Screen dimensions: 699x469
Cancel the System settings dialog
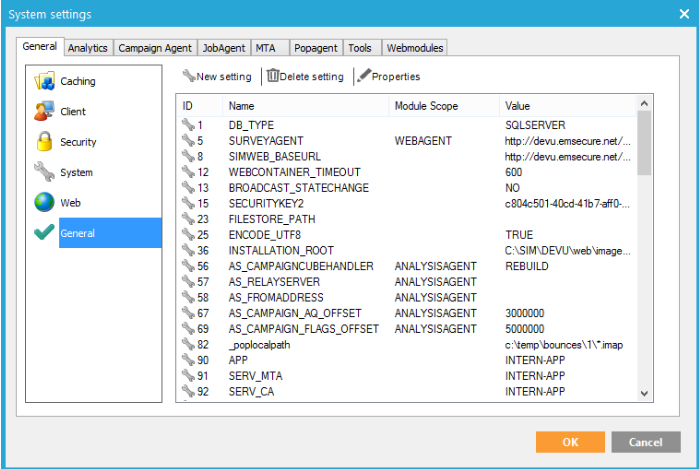646,441
